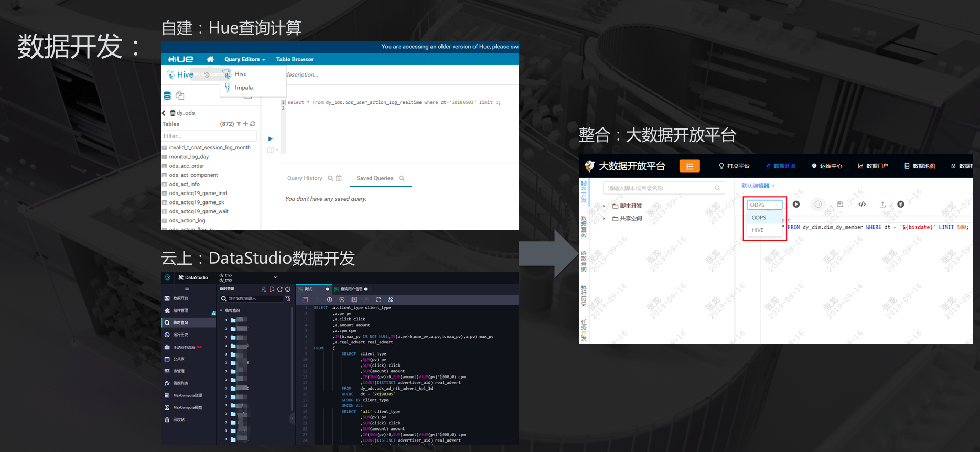The width and height of the screenshot is (980, 452).
Task: Search Saved Queries magnifier icon
Action: point(402,178)
